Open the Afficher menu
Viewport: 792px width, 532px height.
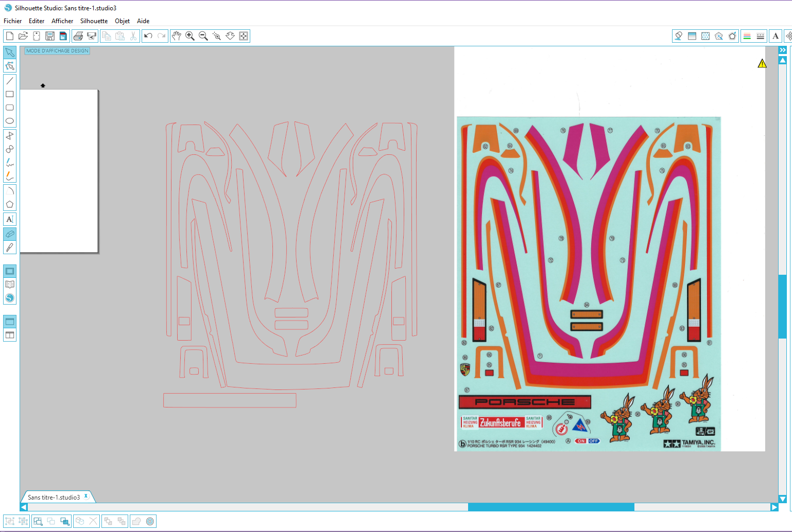(62, 21)
